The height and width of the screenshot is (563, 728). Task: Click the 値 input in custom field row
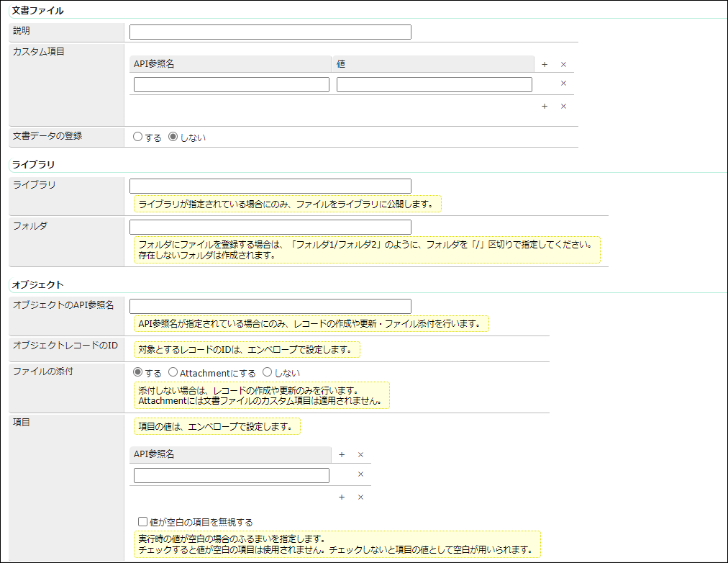pyautogui.click(x=434, y=84)
